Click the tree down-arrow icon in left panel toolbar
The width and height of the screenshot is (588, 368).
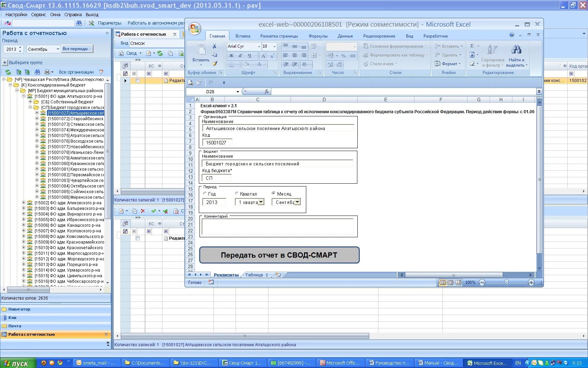[x=27, y=72]
